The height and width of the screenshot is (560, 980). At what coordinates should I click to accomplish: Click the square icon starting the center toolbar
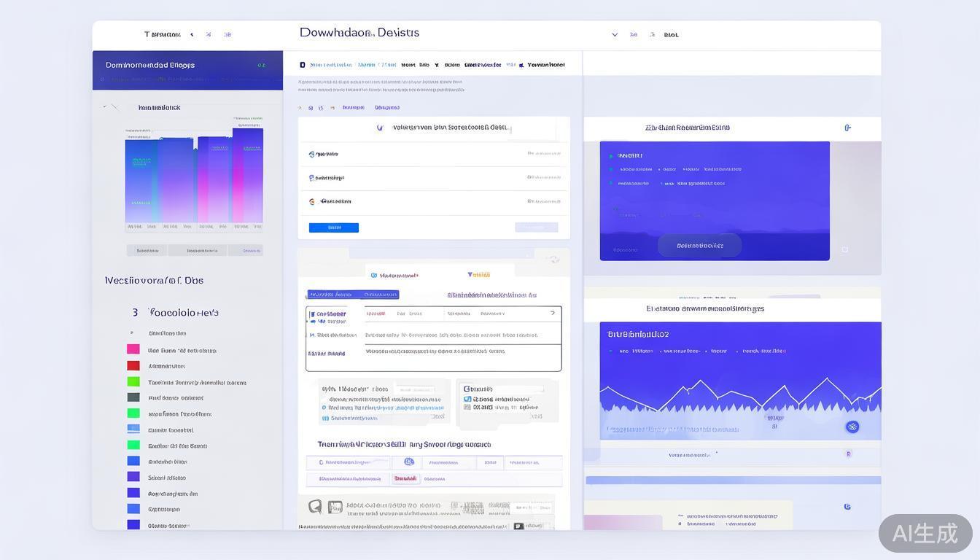coord(303,65)
